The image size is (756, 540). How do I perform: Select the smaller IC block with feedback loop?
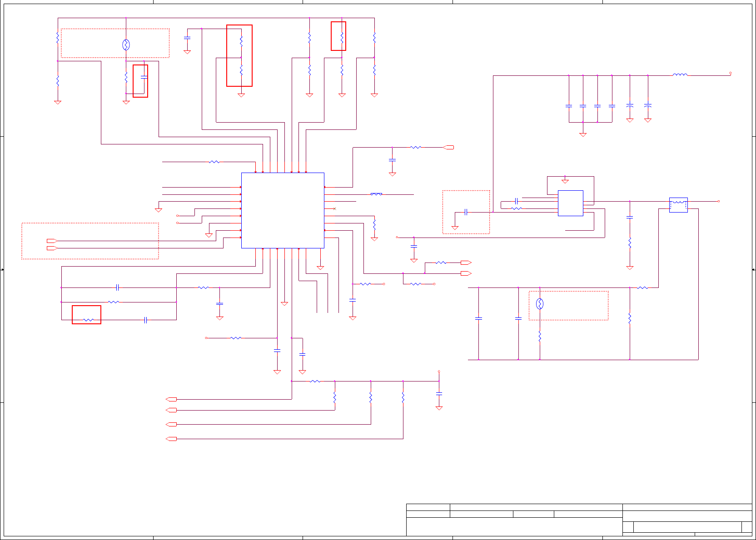(570, 203)
